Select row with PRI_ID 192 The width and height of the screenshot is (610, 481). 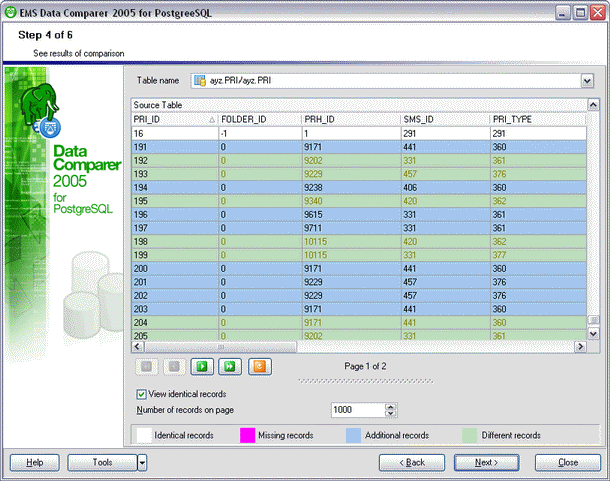tap(359, 161)
